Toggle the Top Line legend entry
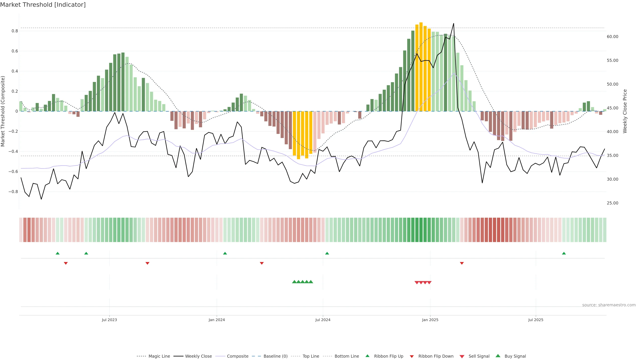The height and width of the screenshot is (362, 644). tap(311, 356)
